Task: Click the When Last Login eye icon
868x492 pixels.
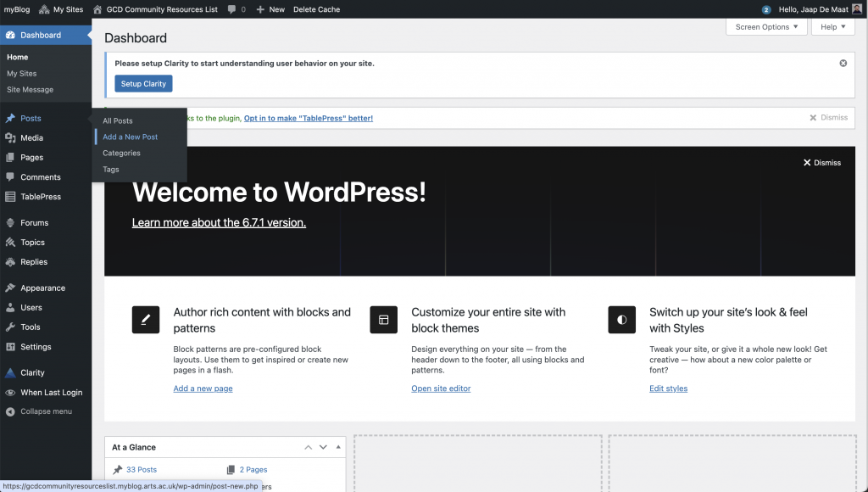Action: (10, 392)
